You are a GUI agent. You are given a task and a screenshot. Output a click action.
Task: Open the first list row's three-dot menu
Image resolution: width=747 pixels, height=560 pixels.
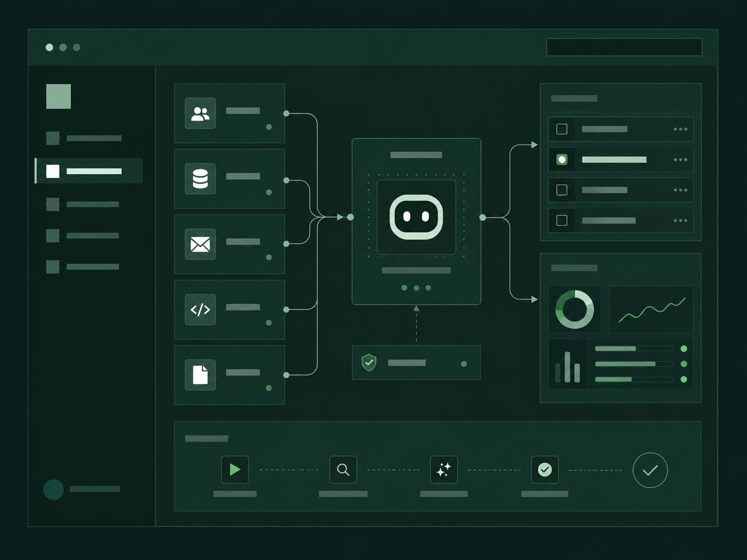pyautogui.click(x=680, y=129)
